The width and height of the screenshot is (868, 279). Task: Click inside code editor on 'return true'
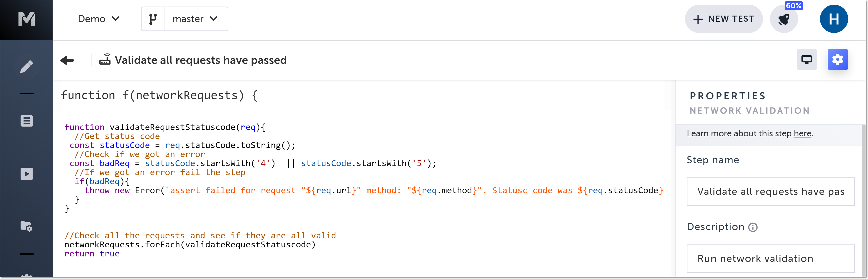(x=92, y=254)
